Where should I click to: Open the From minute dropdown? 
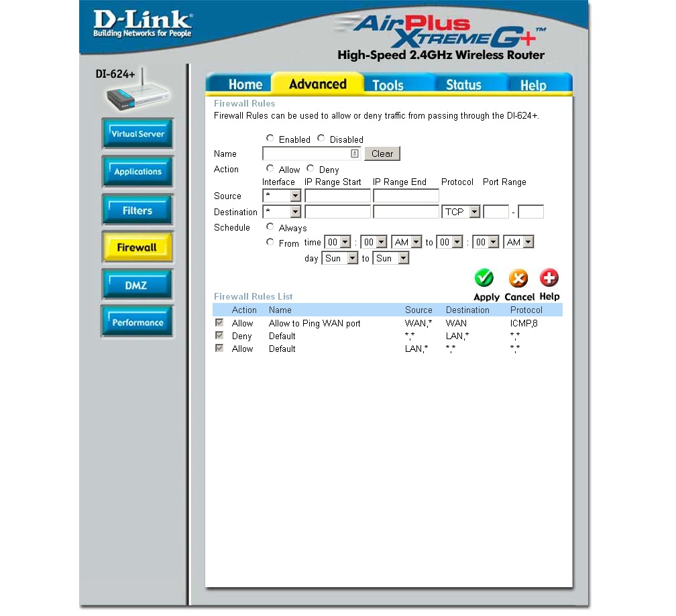pyautogui.click(x=374, y=242)
